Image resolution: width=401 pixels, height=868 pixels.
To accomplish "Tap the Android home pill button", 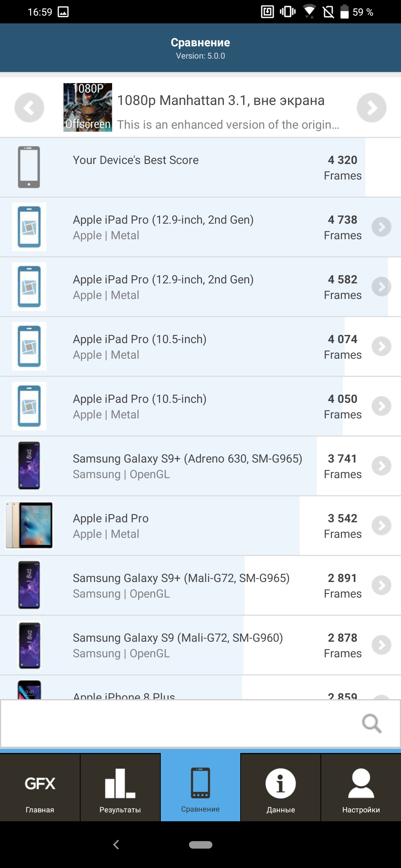I will (200, 845).
